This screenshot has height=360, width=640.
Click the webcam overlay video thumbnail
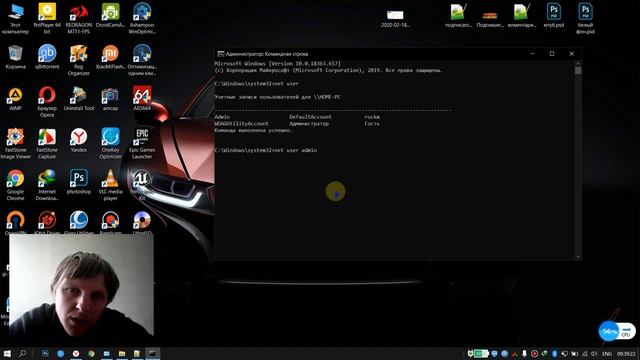pyautogui.click(x=81, y=285)
